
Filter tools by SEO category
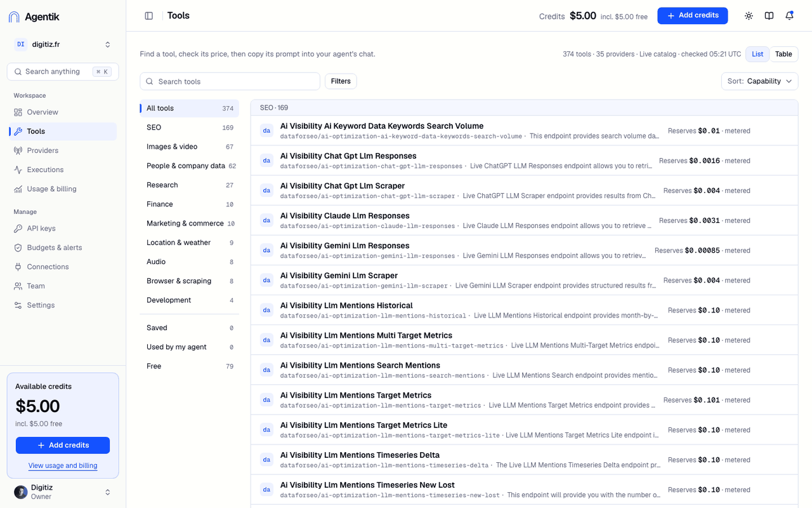point(190,128)
